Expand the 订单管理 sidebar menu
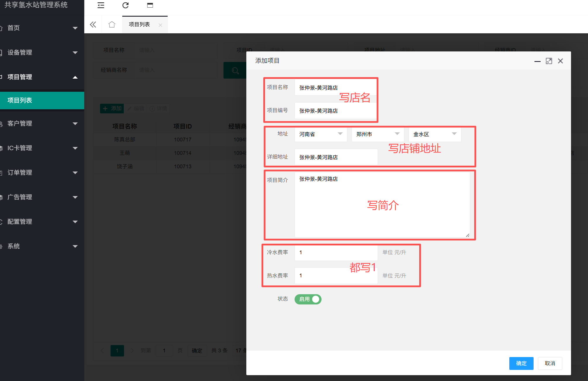588x381 pixels. click(42, 173)
